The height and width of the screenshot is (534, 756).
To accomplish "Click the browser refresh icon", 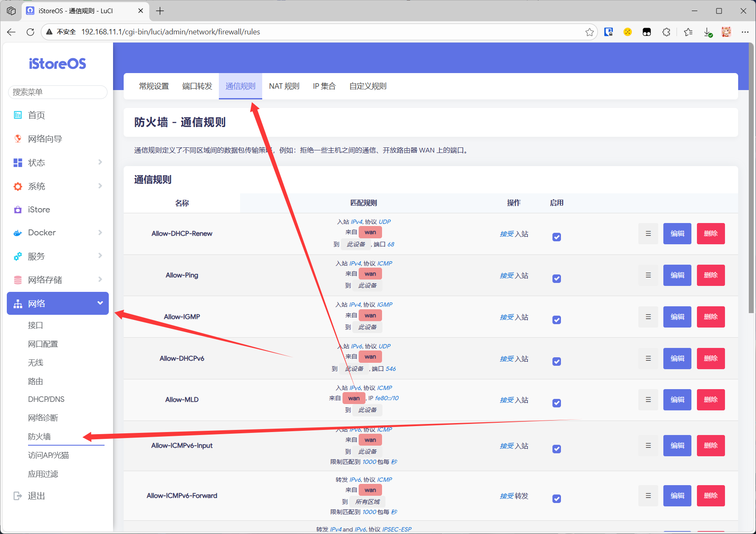I will (x=30, y=32).
